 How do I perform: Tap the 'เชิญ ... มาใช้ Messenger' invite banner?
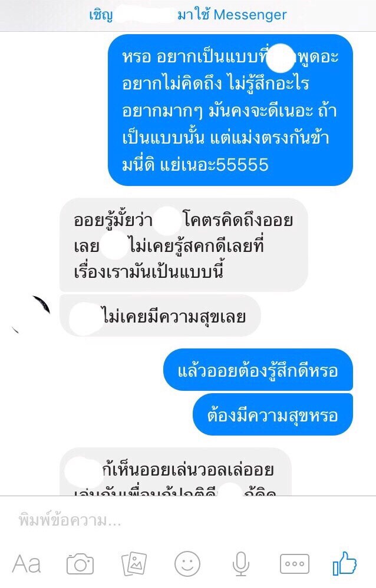[x=188, y=15]
